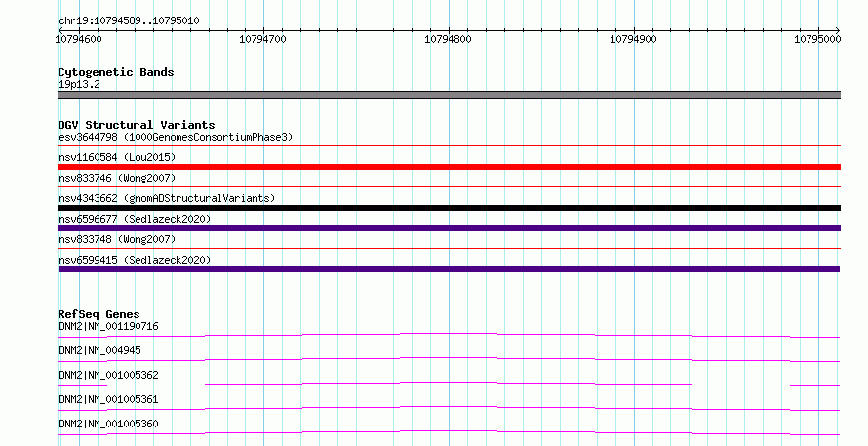This screenshot has height=446, width=868.
Task: Click the magenta line of DNM2|NM_001005362
Action: click(x=449, y=384)
